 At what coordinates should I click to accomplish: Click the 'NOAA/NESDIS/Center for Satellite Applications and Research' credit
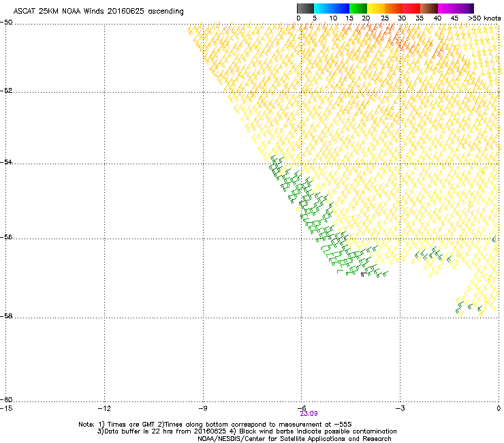[294, 439]
